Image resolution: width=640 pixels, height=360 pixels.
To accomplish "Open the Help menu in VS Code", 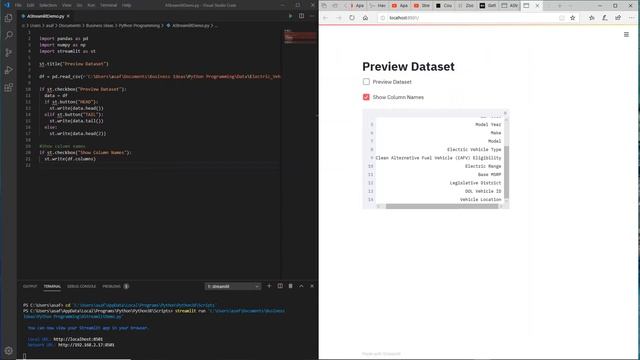I will pos(127,5).
